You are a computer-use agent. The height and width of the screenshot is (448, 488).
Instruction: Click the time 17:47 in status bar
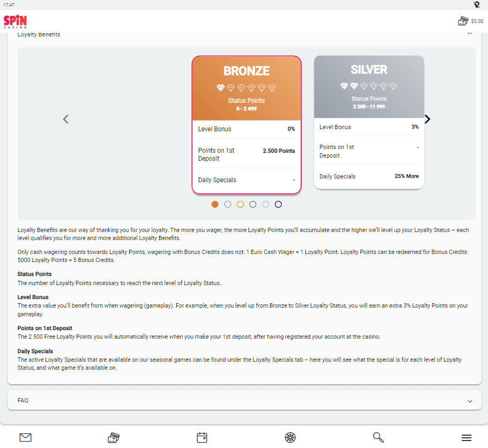coord(9,5)
